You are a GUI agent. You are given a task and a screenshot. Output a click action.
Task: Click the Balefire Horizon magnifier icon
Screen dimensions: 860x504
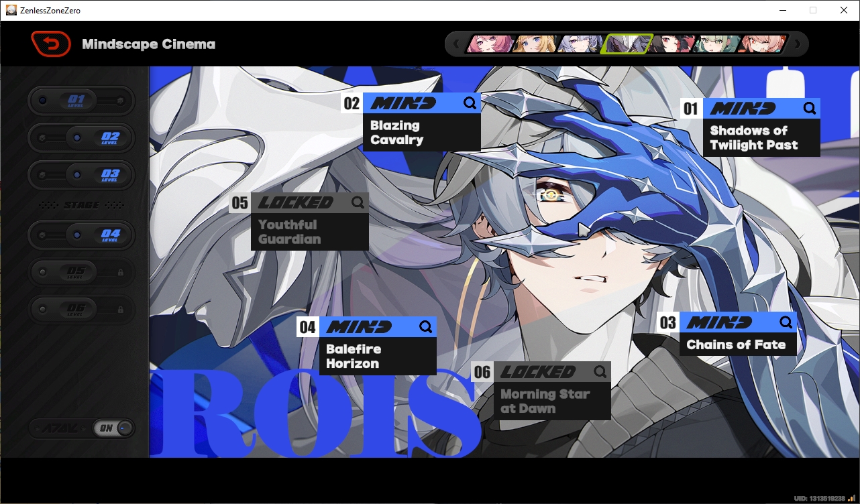[x=426, y=327]
